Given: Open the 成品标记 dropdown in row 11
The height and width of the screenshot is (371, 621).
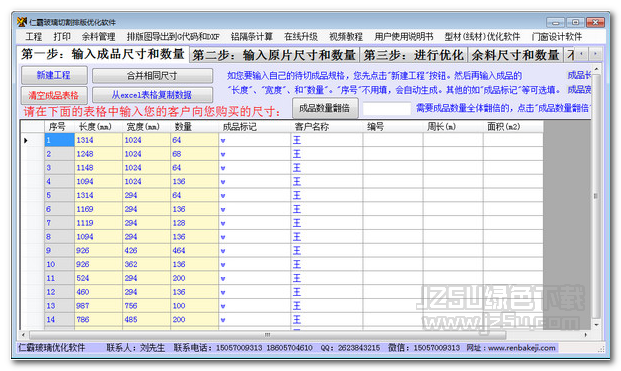Looking at the screenshot, I should pos(223,278).
